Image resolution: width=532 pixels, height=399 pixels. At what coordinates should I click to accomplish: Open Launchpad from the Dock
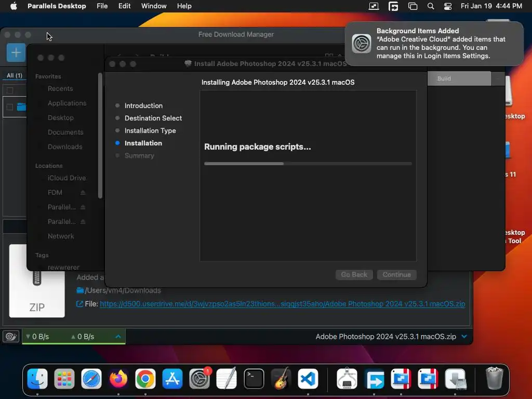[64, 379]
